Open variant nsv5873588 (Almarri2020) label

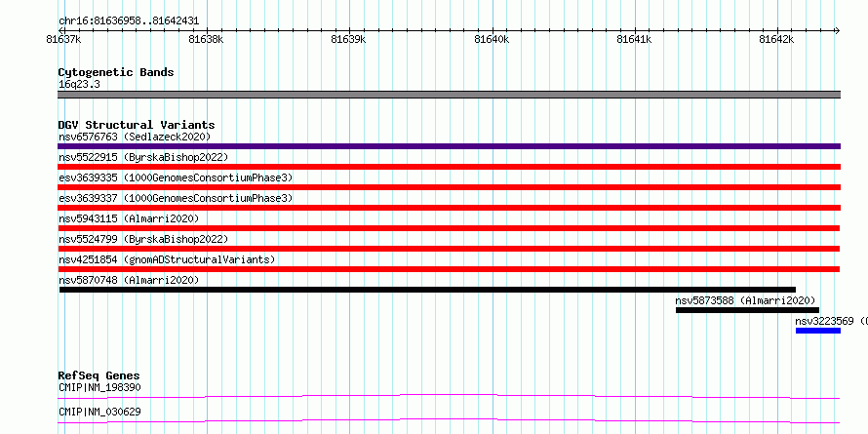pyautogui.click(x=745, y=300)
